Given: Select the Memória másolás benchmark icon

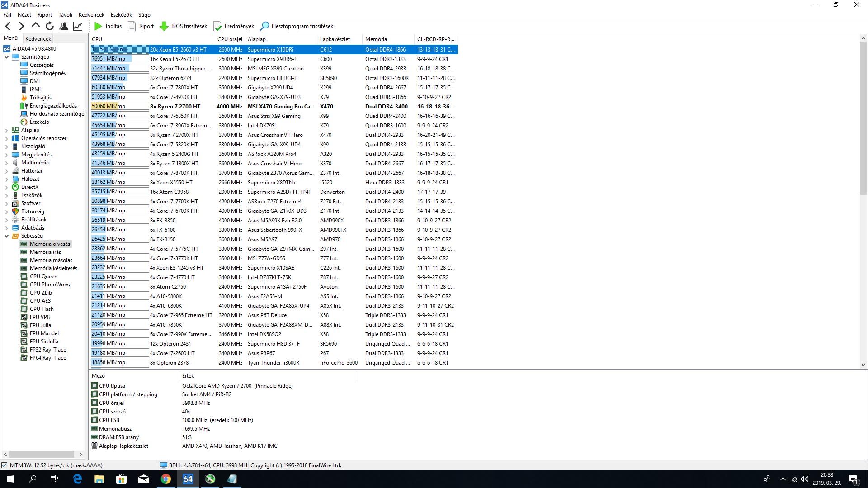Looking at the screenshot, I should click(x=24, y=260).
